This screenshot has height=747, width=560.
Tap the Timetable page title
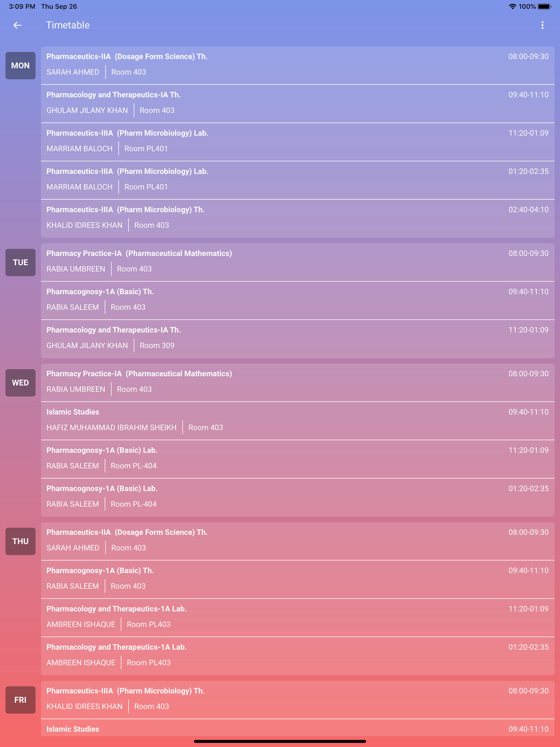click(68, 25)
